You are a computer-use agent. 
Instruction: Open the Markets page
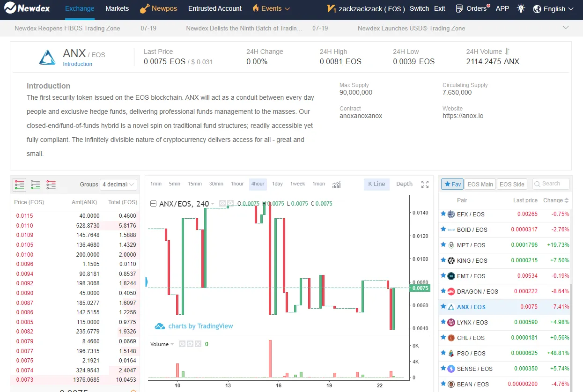coord(117,8)
